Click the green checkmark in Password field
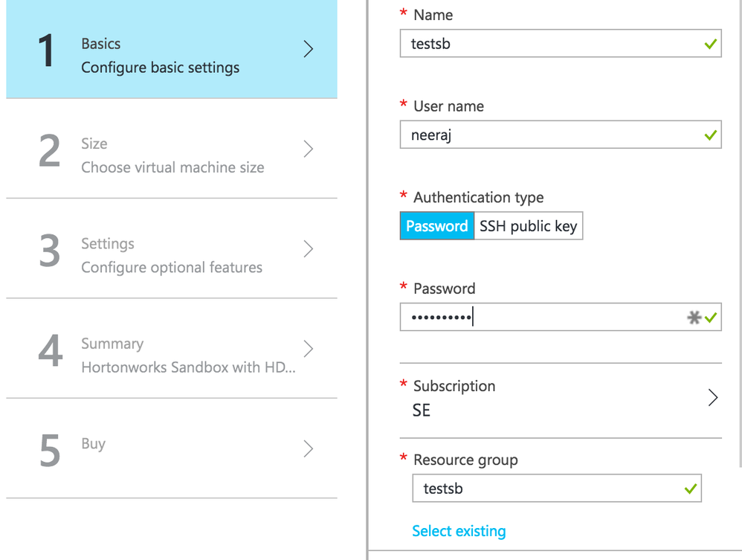742x560 pixels. click(712, 318)
